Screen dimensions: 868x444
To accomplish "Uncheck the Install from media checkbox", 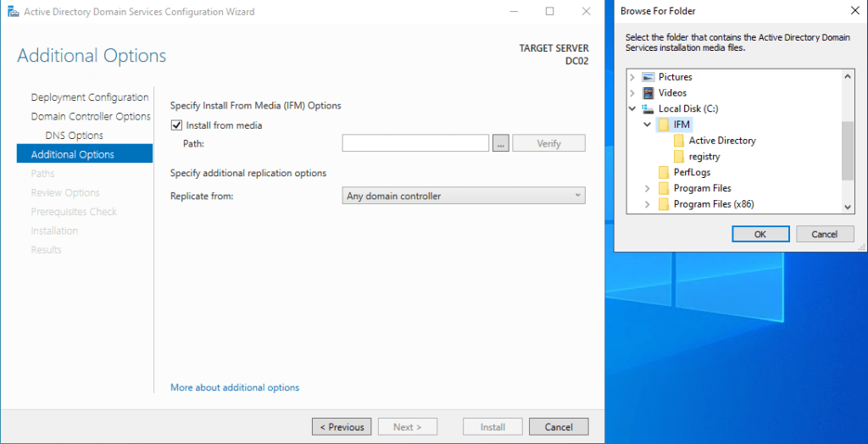I will (x=177, y=125).
